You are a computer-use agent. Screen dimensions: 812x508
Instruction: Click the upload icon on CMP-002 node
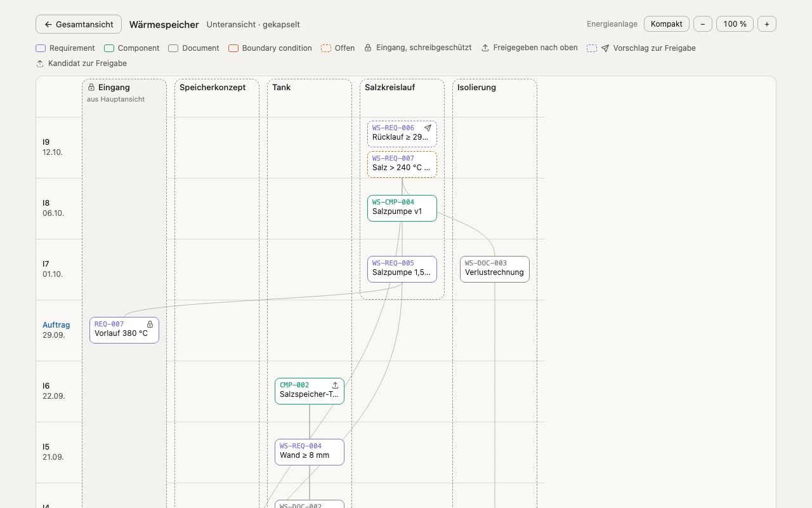(x=336, y=385)
